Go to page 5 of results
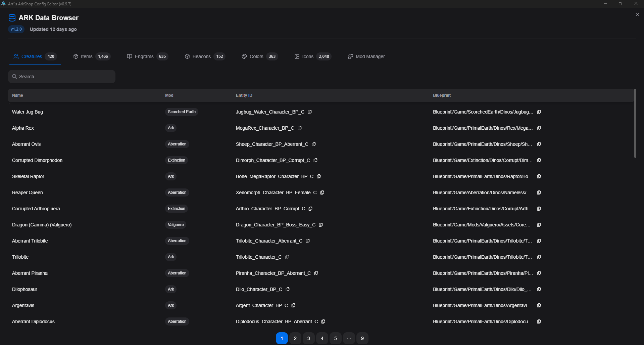Viewport: 644px width, 345px height. pos(336,338)
